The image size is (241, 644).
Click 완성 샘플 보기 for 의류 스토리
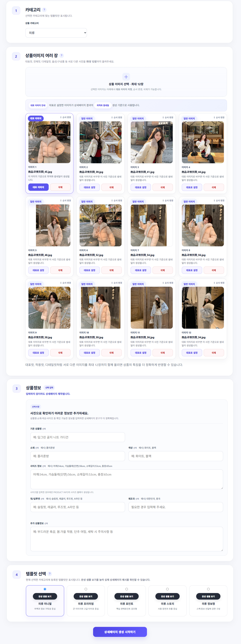(168, 596)
